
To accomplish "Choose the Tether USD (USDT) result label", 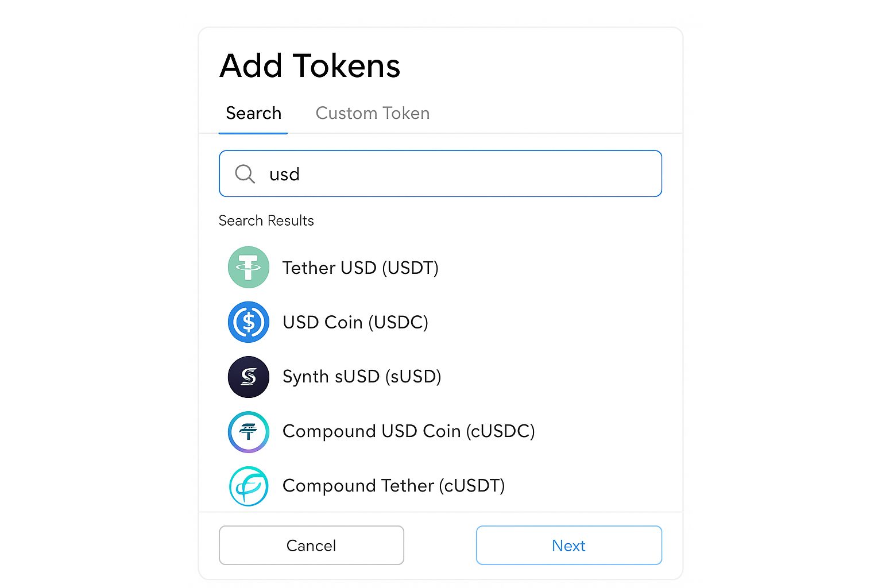I will pyautogui.click(x=360, y=268).
